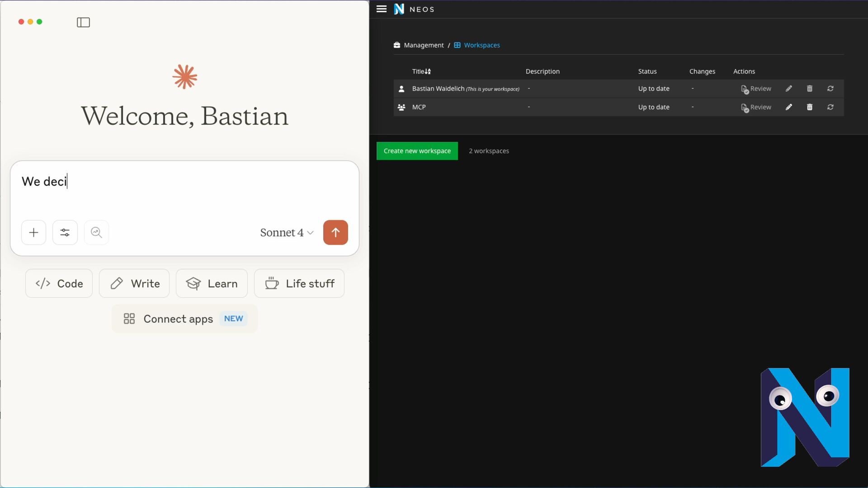Rebase the Bastian Waidelich workspace via sync icon

pos(830,89)
